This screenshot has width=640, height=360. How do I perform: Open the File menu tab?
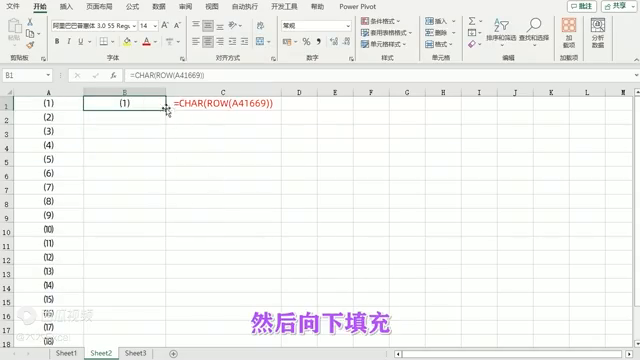(x=13, y=7)
